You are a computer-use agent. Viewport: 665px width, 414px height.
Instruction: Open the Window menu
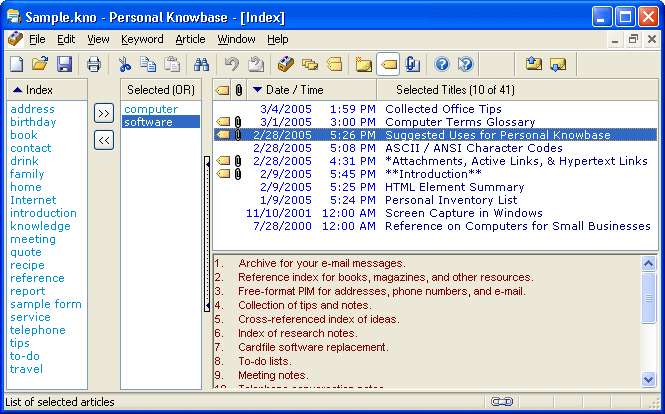click(236, 39)
